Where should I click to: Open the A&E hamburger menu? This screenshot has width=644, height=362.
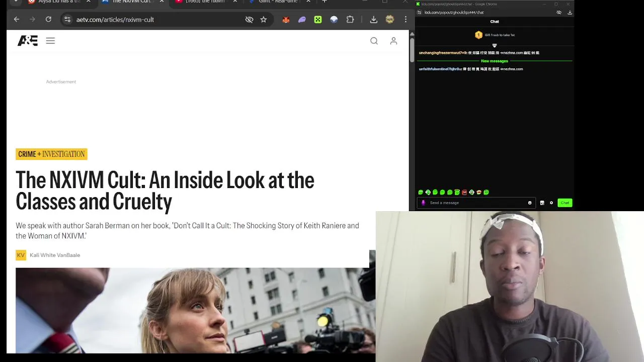click(x=50, y=41)
